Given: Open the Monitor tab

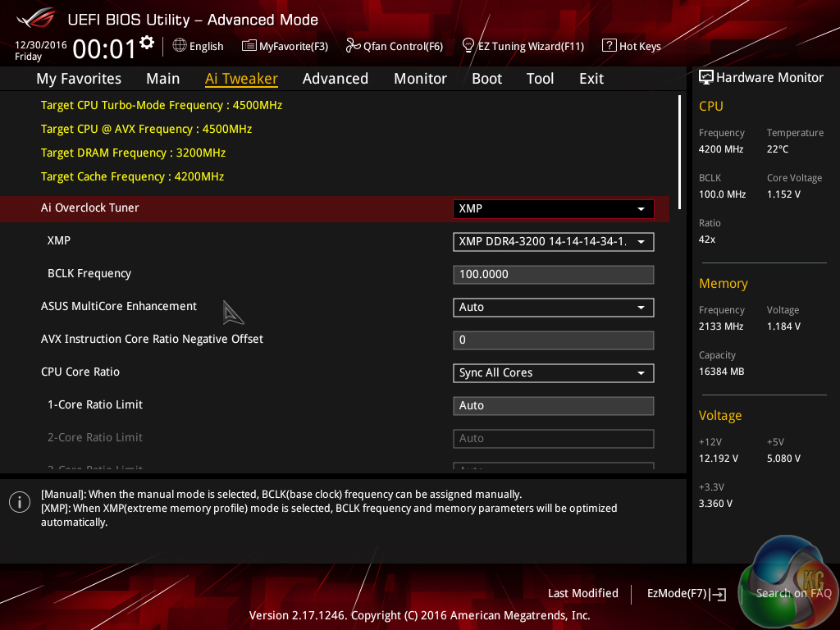Looking at the screenshot, I should point(420,79).
